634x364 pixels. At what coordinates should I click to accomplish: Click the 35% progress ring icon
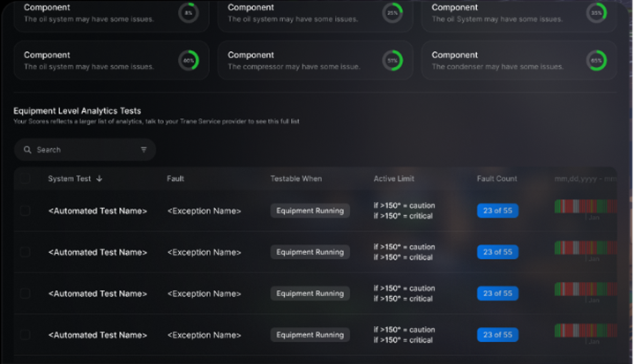(x=596, y=13)
